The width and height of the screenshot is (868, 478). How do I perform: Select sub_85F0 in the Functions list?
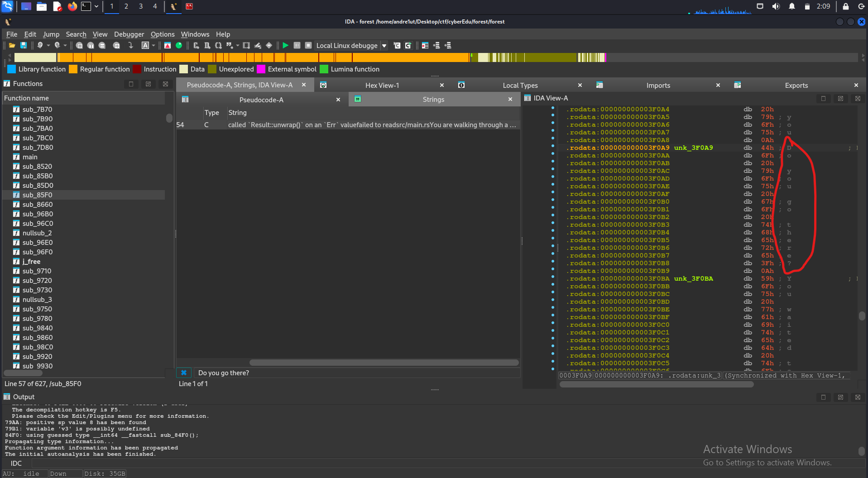coord(84,195)
